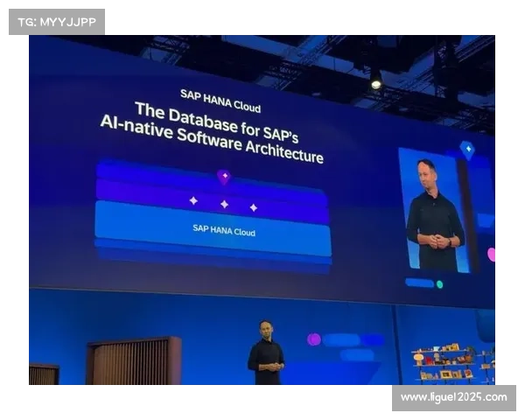The height and width of the screenshot is (420, 525).
Task: Click the presenter standing on stage
Action: pyautogui.click(x=265, y=353)
